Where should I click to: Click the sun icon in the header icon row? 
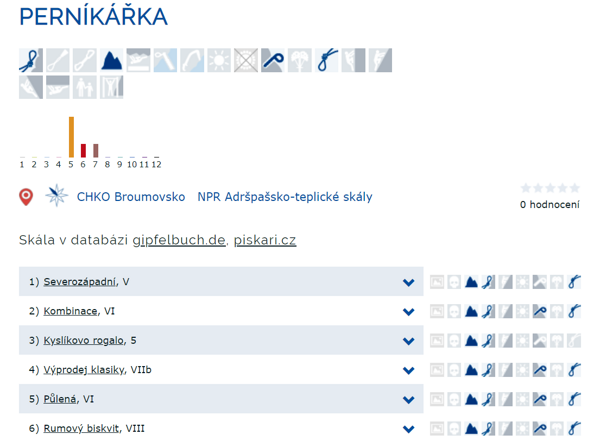(x=219, y=60)
